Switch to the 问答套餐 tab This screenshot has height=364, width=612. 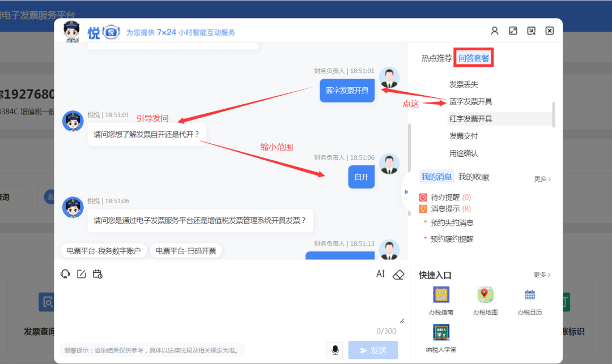coord(473,58)
